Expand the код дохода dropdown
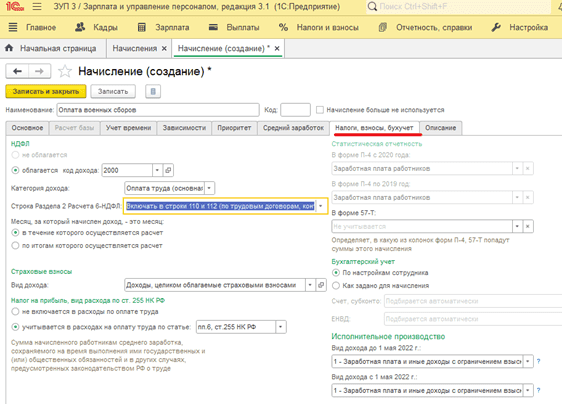The image size is (562, 404). (x=157, y=170)
